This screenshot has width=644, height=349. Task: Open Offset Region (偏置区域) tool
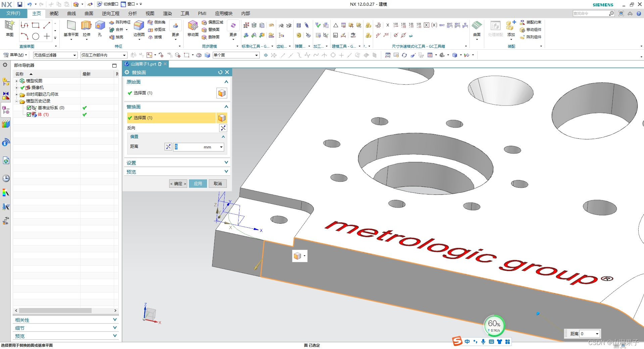(x=212, y=22)
